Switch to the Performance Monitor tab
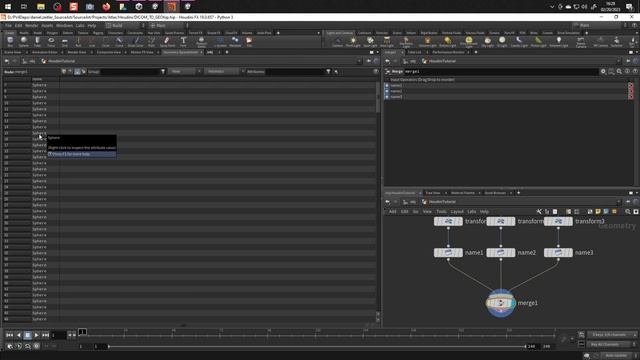This screenshot has width=640, height=360. (x=448, y=52)
